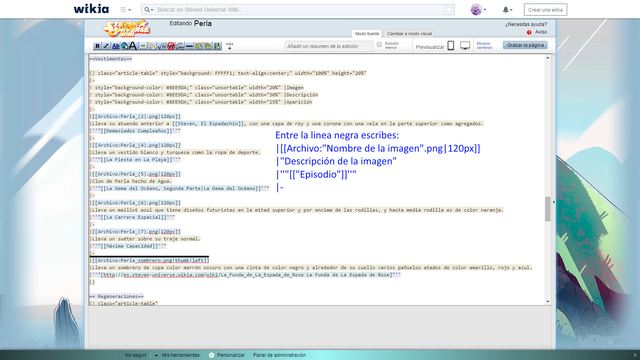The width and height of the screenshot is (640, 360).
Task: Click the '[[Máxima Capacidad]]' text
Action: (x=129, y=246)
